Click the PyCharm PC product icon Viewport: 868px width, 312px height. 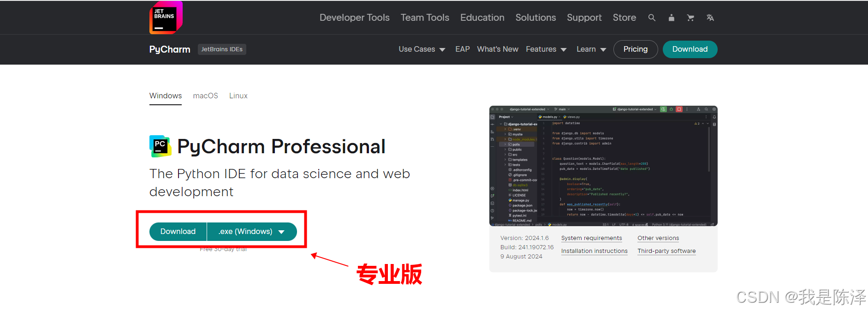(160, 146)
